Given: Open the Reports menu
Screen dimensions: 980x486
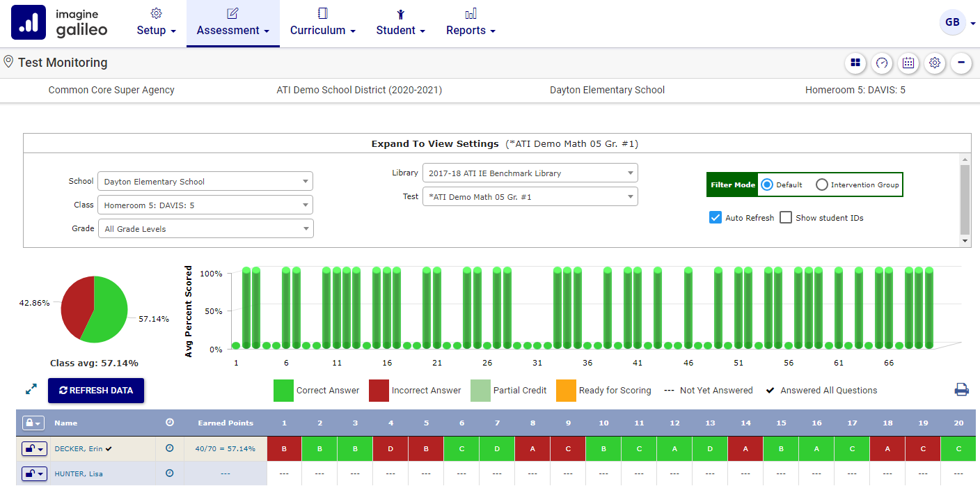Looking at the screenshot, I should 471,23.
